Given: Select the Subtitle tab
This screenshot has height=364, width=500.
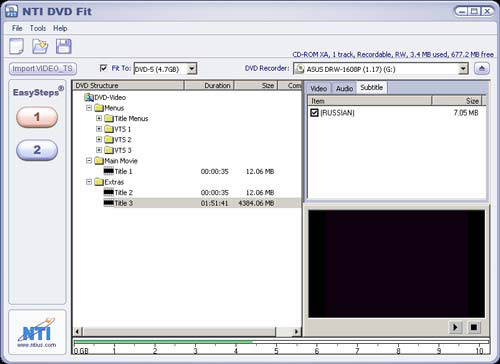Looking at the screenshot, I should pos(372,88).
